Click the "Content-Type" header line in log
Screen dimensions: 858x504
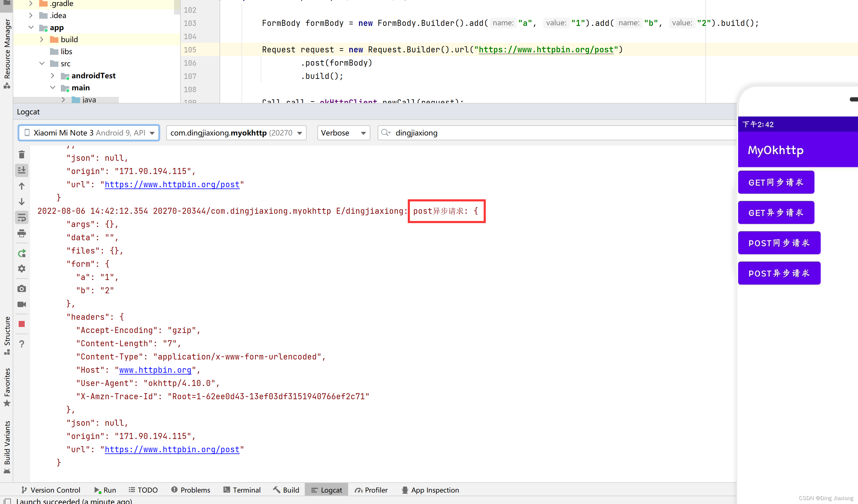(x=201, y=357)
